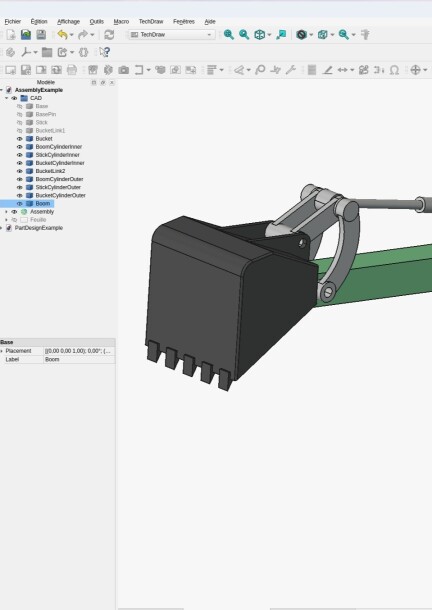The image size is (432, 610).
Task: Expand the Placement property row
Action: pos(2,351)
